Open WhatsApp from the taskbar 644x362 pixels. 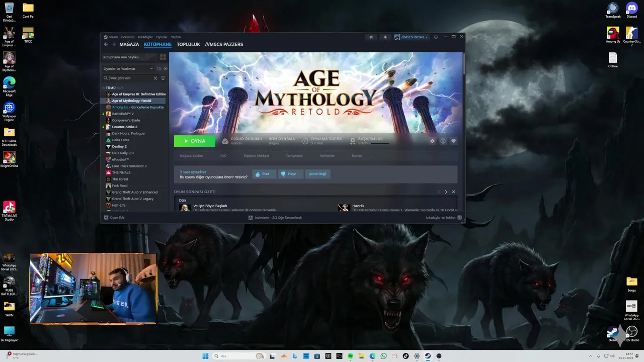383,356
